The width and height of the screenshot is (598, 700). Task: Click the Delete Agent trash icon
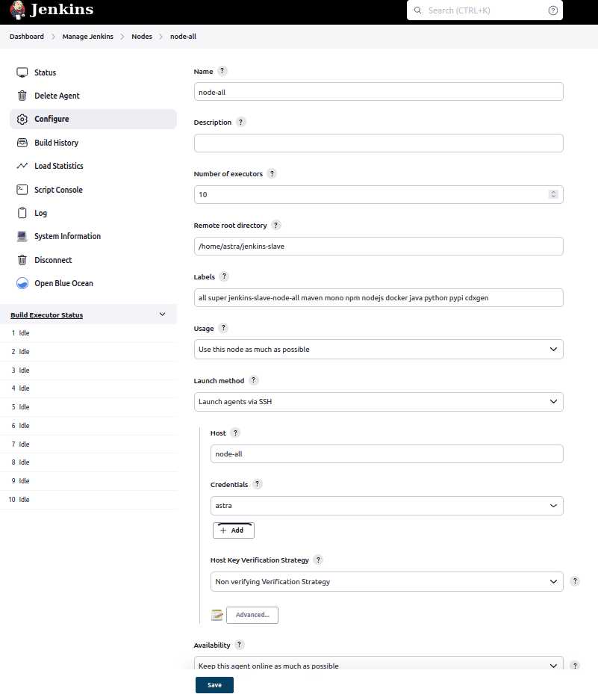[x=22, y=96]
